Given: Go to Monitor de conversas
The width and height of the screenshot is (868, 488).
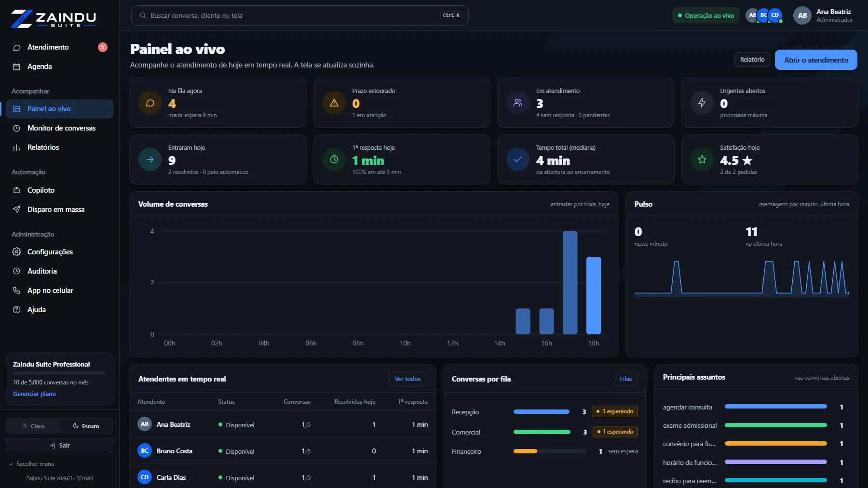Looking at the screenshot, I should (x=60, y=128).
